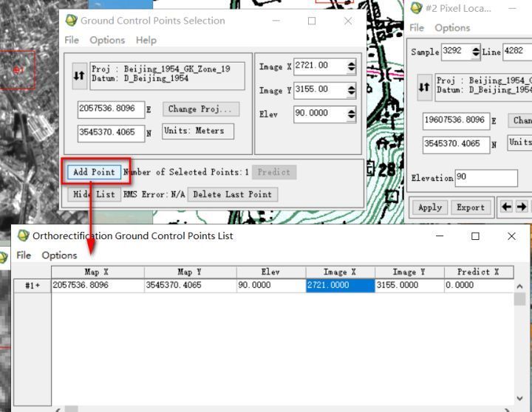The height and width of the screenshot is (412, 532).
Task: Select Image Y cell 3155.0000
Action: [x=410, y=286]
